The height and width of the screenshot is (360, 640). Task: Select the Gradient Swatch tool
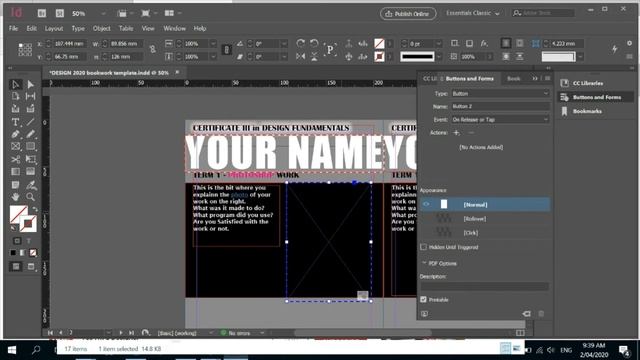pyautogui.click(x=16, y=171)
